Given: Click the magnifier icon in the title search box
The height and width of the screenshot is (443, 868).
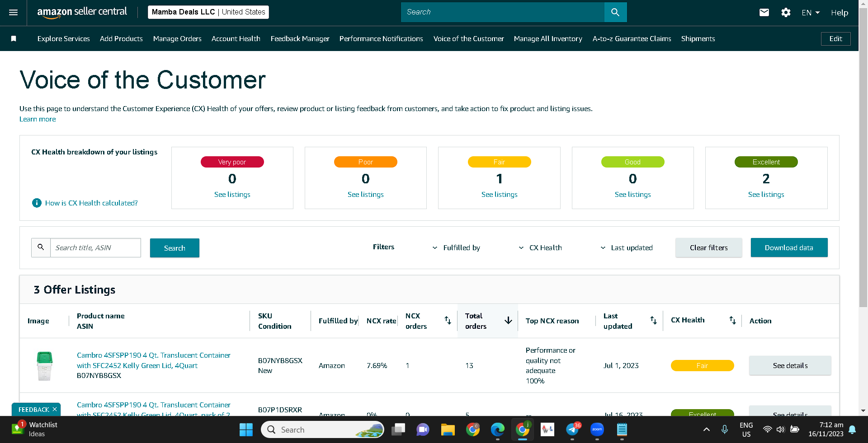Looking at the screenshot, I should point(41,247).
